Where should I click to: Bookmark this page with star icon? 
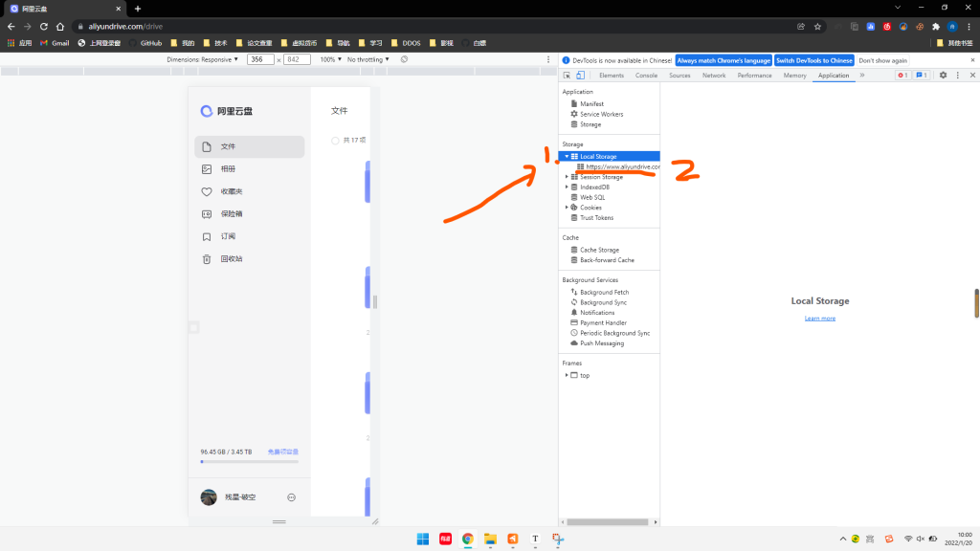coord(817,26)
